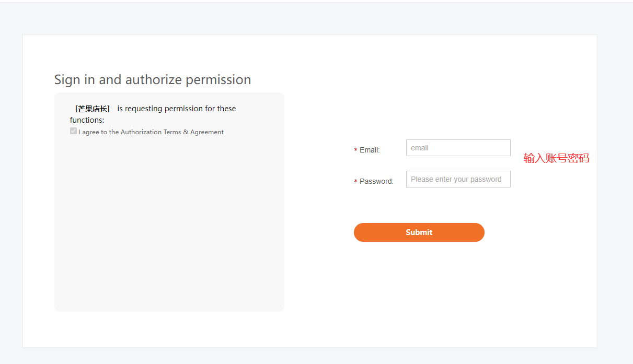
Task: Click the 'is requesting permission for these' text
Action: pyautogui.click(x=177, y=109)
